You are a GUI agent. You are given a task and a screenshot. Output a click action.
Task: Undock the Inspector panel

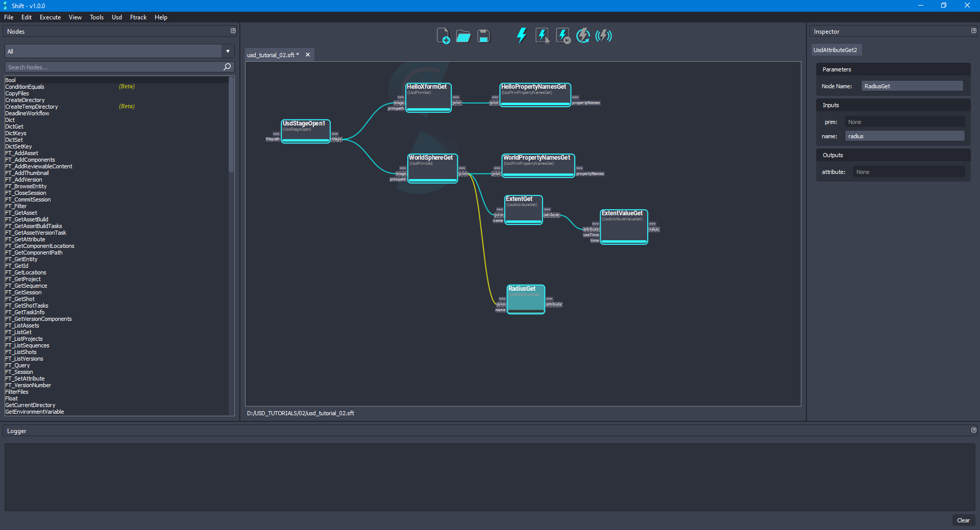coord(973,31)
